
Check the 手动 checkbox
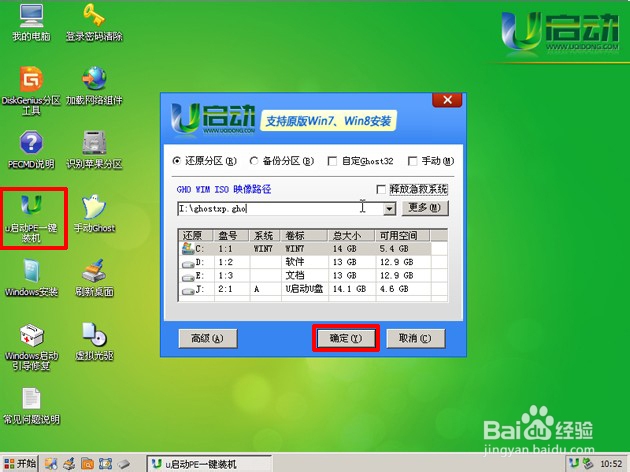click(x=412, y=161)
